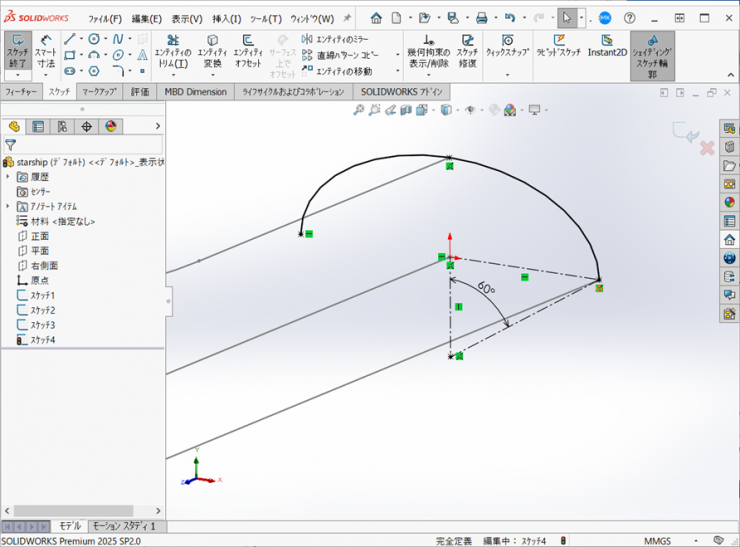Screen dimensions: 740x547
Task: Select the エンティティオフセット (Offset Entities) tool
Action: click(248, 52)
